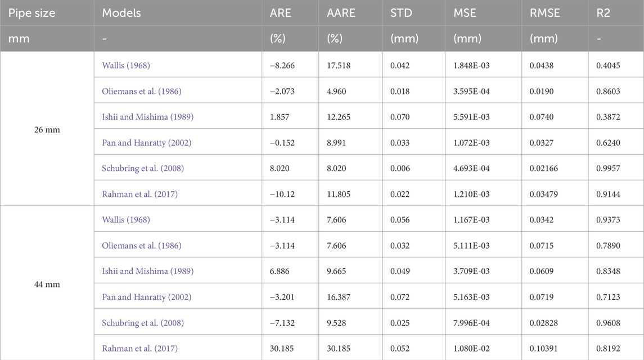Open Rahman et al. (2017) reference, 26 mm
644x360 pixels.
tap(139, 194)
